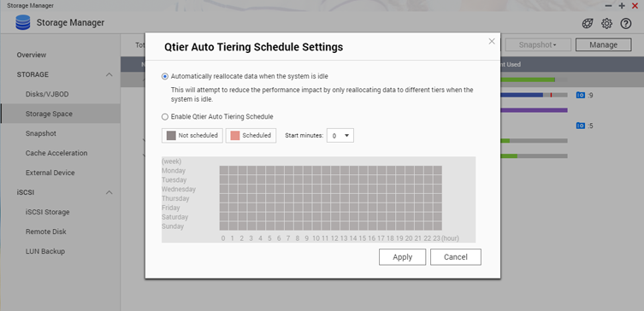Image resolution: width=644 pixels, height=311 pixels.
Task: Click the Monday hour 0 schedule cell
Action: coord(224,170)
